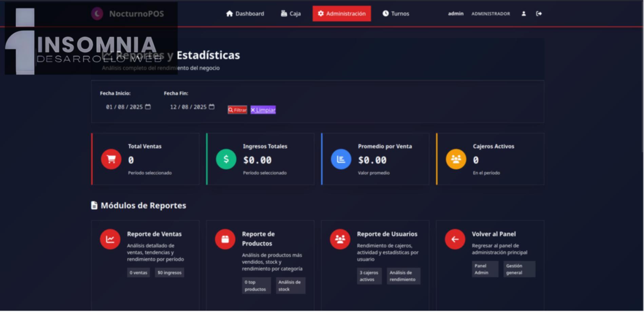Viewport: 644px width, 321px height.
Task: Click the logout icon in navbar
Action: coord(539,14)
